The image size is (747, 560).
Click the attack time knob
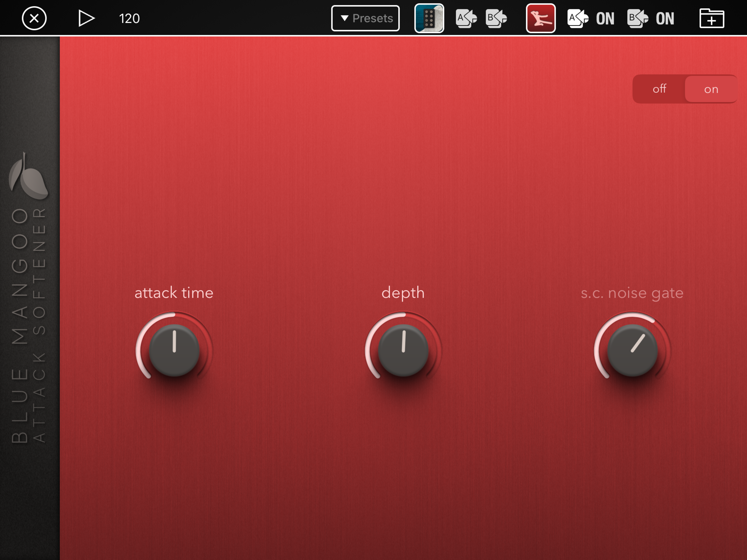[174, 350]
